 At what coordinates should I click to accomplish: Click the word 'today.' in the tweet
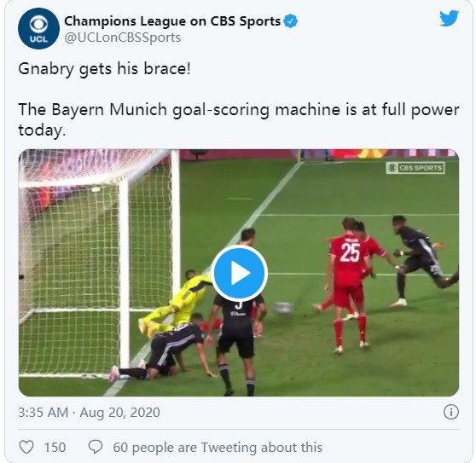42,130
